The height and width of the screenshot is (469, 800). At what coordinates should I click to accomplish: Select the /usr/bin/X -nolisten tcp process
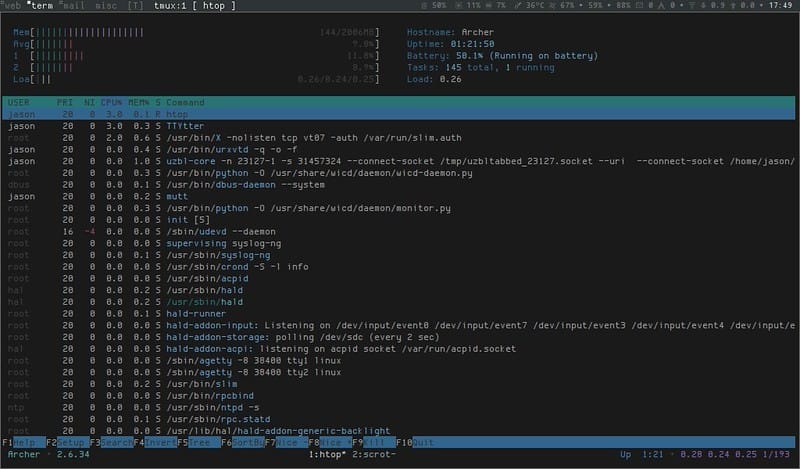398,138
